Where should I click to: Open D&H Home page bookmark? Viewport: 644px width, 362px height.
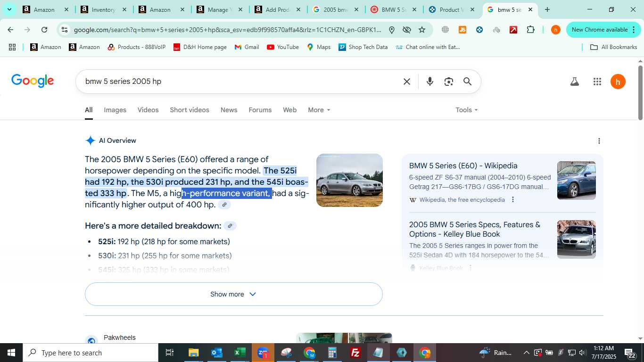point(200,47)
